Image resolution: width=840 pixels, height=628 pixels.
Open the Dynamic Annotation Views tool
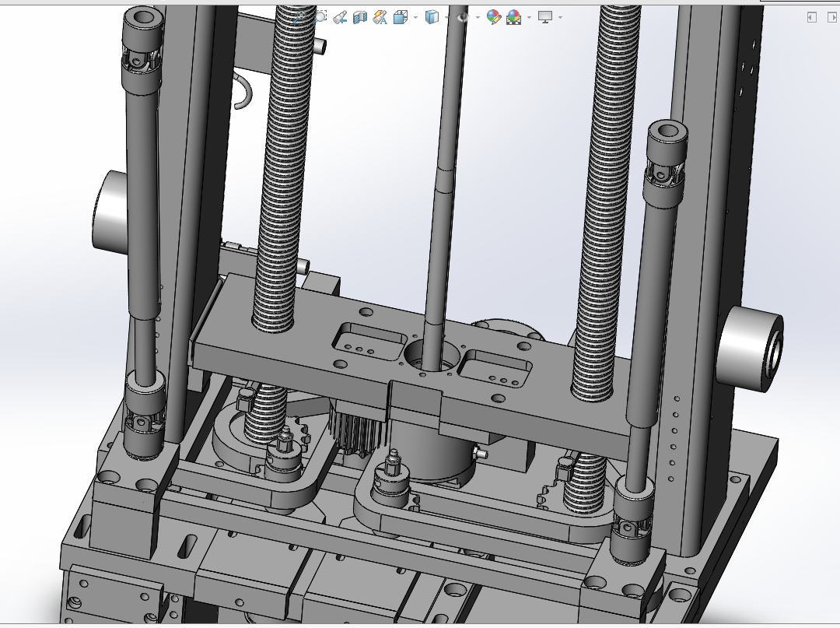380,17
